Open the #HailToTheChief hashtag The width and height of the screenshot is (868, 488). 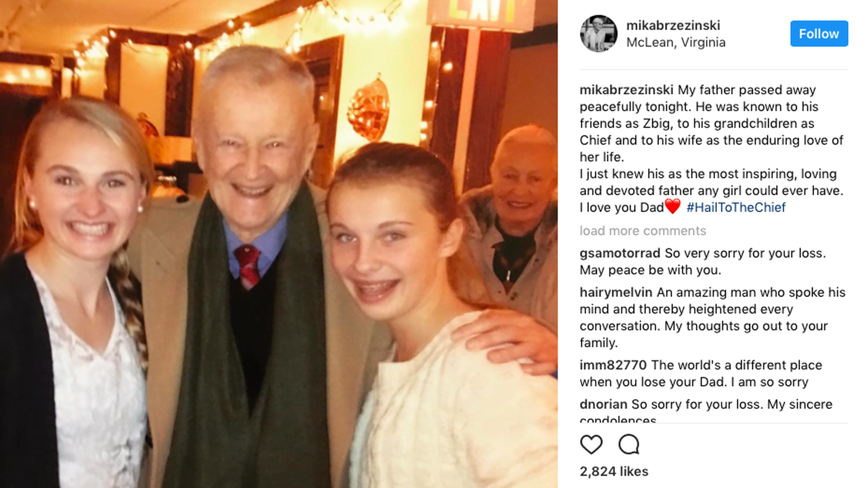[x=736, y=207]
